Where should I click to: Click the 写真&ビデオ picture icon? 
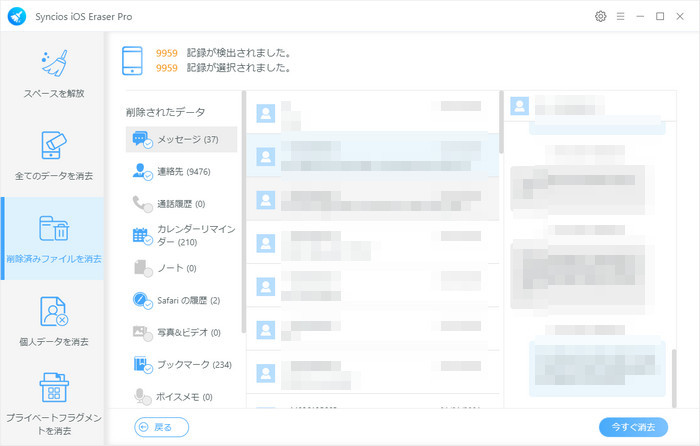point(142,333)
